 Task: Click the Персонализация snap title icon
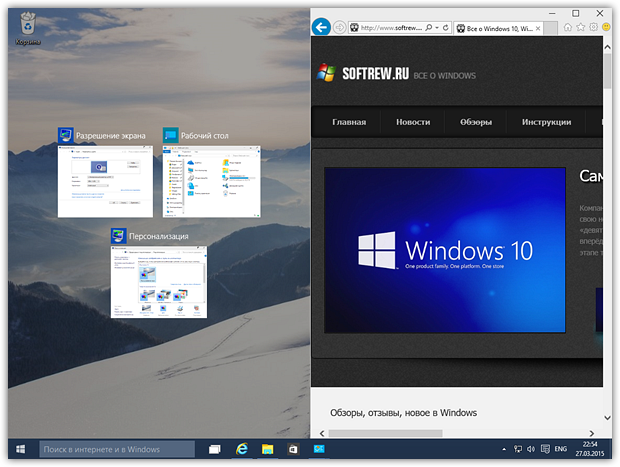[119, 236]
